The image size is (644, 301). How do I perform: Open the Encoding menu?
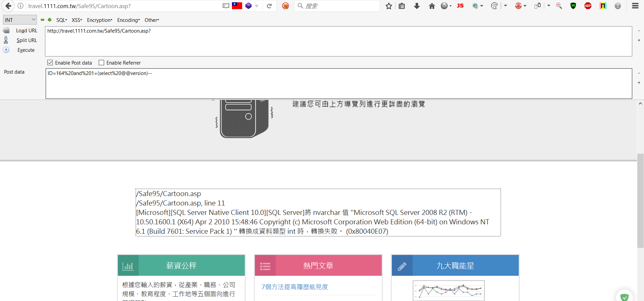129,20
